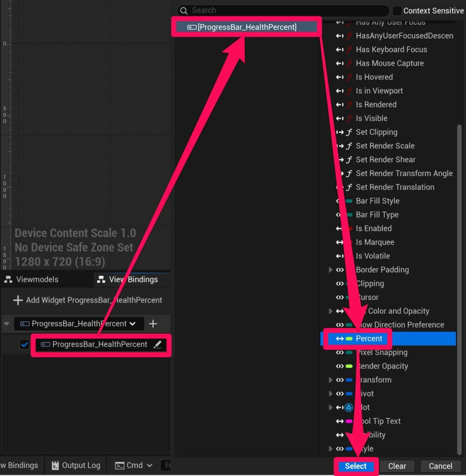
Task: Select the [ProgressBar_HealthPercent] entry in the left list
Action: point(246,27)
